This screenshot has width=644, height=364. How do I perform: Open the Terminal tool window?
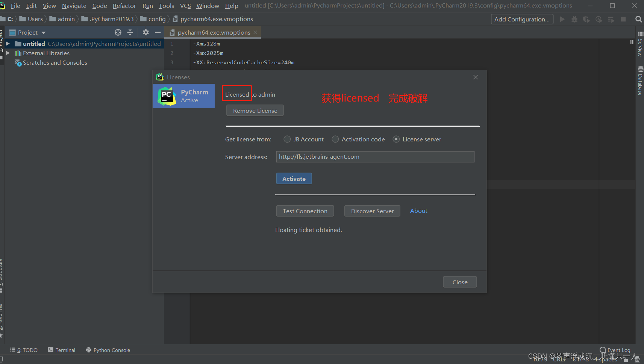pos(62,350)
